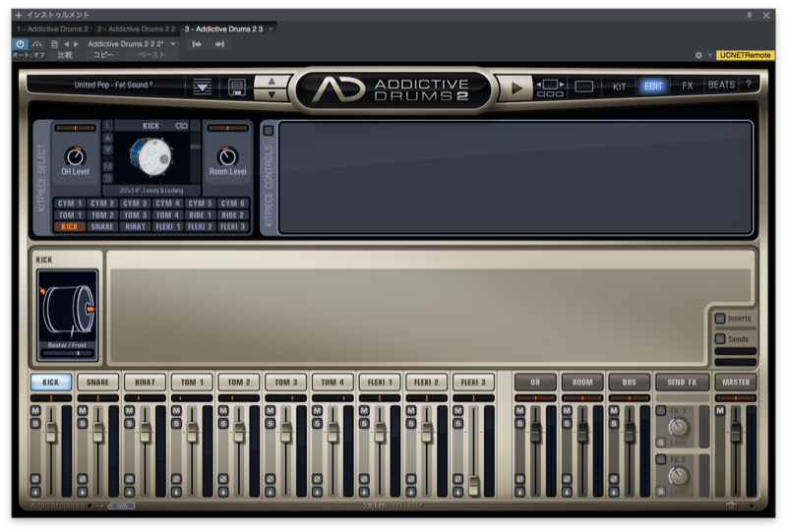
Task: Click the FX 1 Level knob
Action: 678,427
